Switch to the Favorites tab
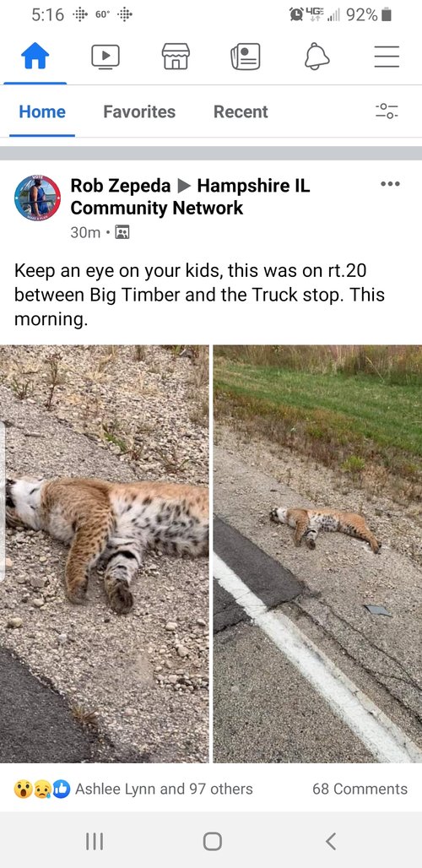 coord(139,111)
